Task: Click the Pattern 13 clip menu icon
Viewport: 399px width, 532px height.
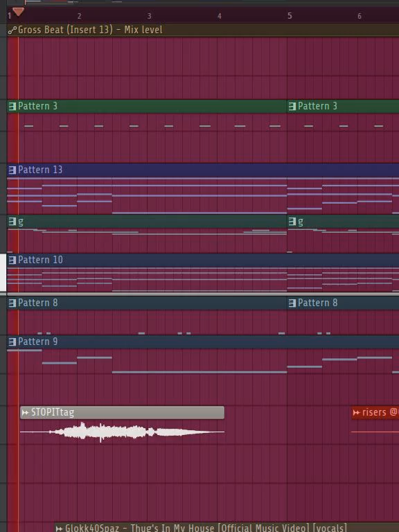Action: [x=12, y=170]
